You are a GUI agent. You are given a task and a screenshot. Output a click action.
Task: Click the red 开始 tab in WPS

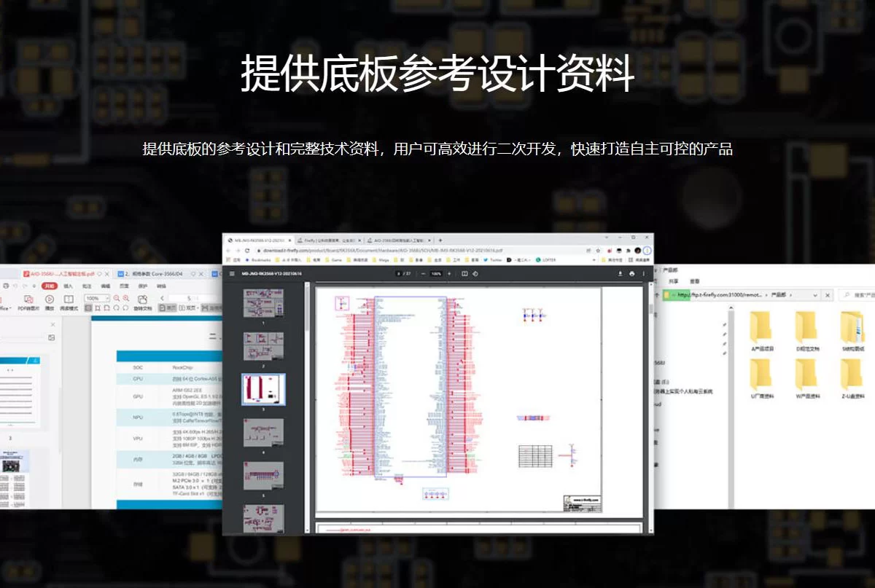tap(50, 286)
